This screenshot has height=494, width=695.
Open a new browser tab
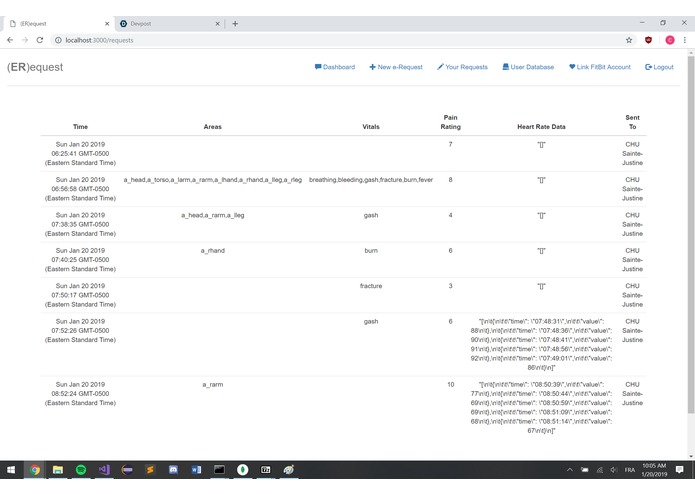pyautogui.click(x=235, y=23)
